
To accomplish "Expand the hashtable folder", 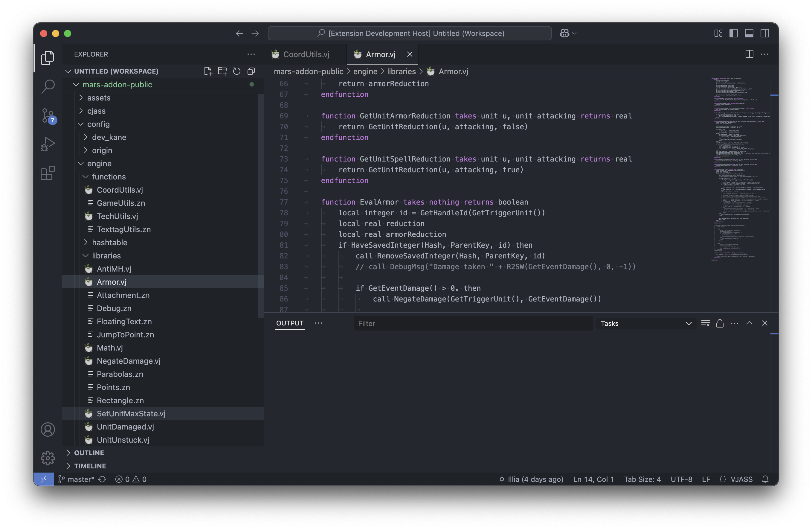I will (109, 242).
